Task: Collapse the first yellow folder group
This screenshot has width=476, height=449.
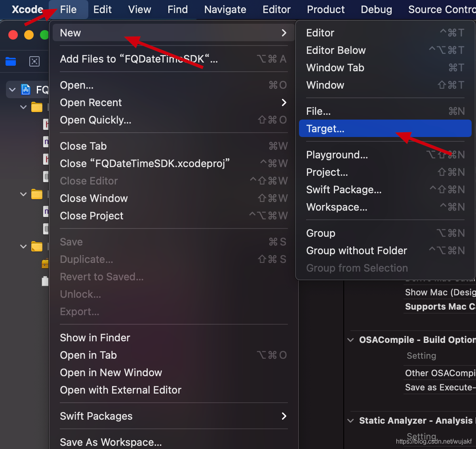Action: pos(23,107)
